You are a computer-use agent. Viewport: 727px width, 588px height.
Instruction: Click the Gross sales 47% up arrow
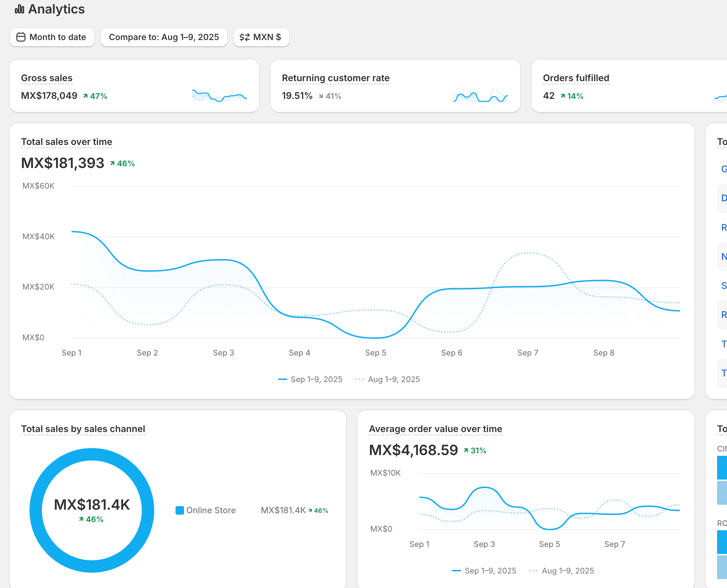pyautogui.click(x=85, y=96)
